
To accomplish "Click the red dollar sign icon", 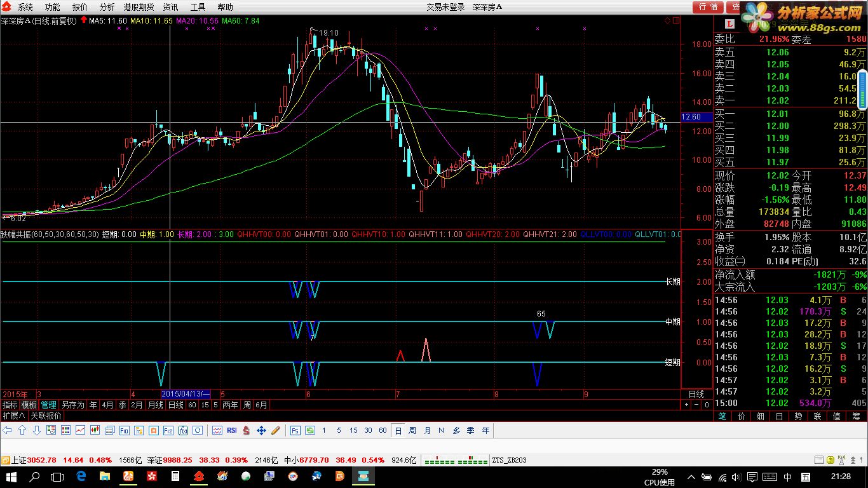I will point(246,430).
